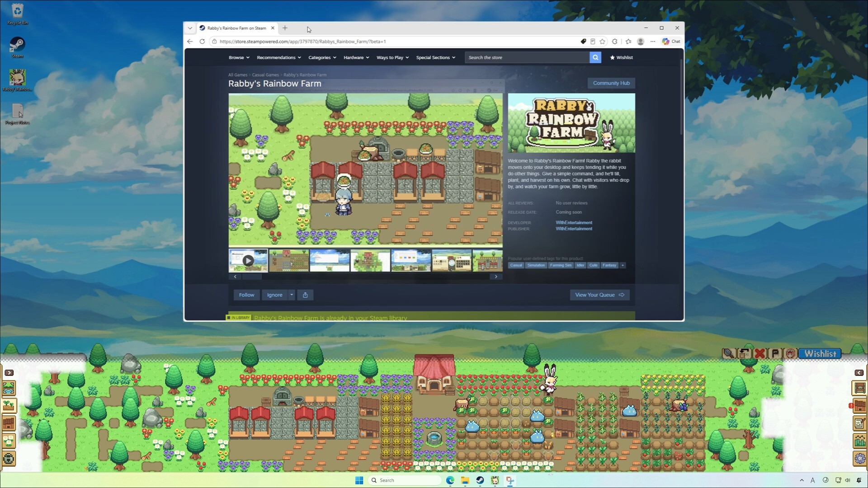Open Steam from the Windows taskbar
This screenshot has width=868, height=488.
pos(480,480)
